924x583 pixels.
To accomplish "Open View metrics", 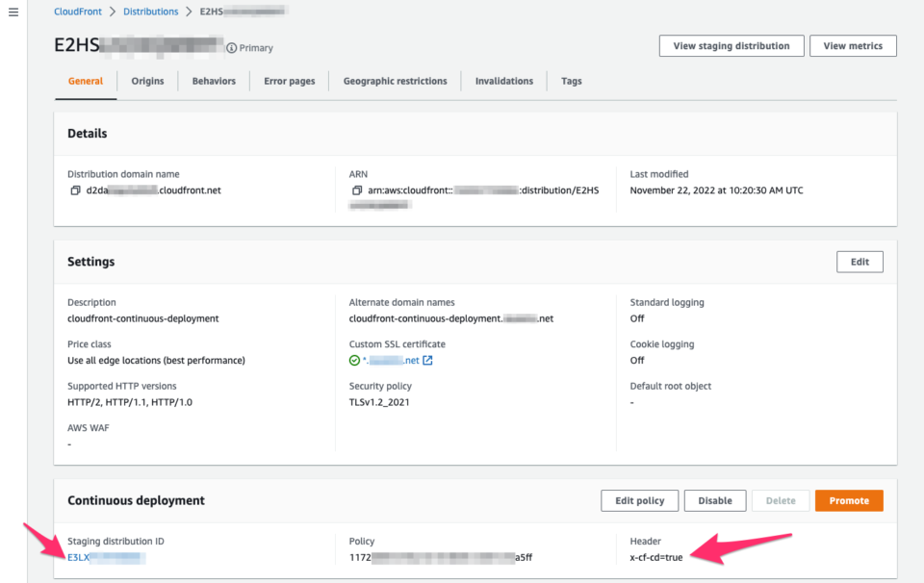I will 853,45.
